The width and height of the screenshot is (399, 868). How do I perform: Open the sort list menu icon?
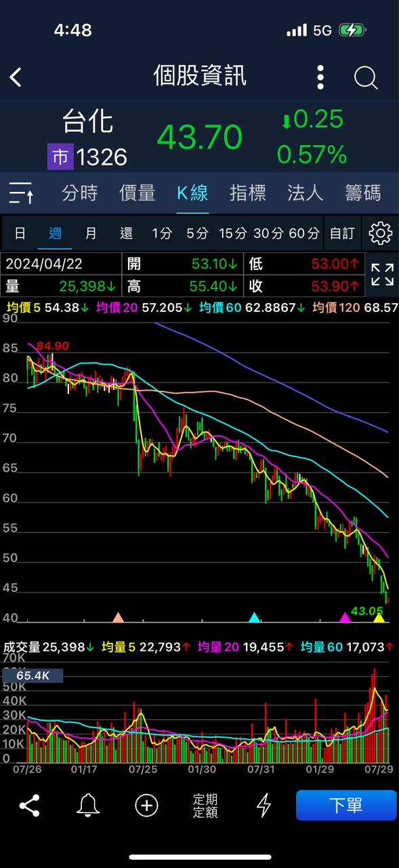(22, 193)
